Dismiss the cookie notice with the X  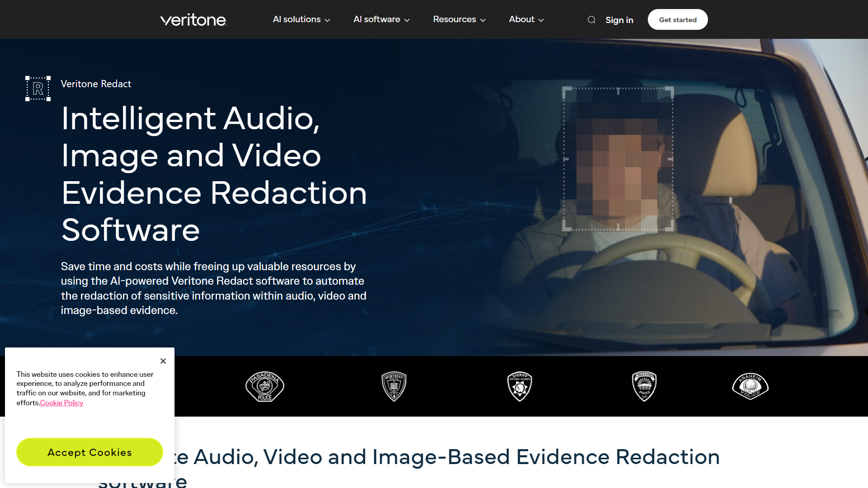[163, 361]
